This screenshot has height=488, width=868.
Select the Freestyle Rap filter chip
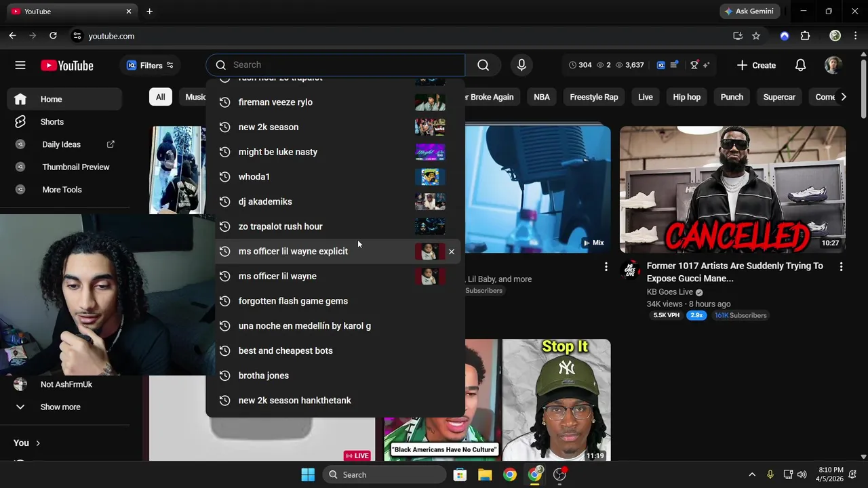pyautogui.click(x=594, y=97)
